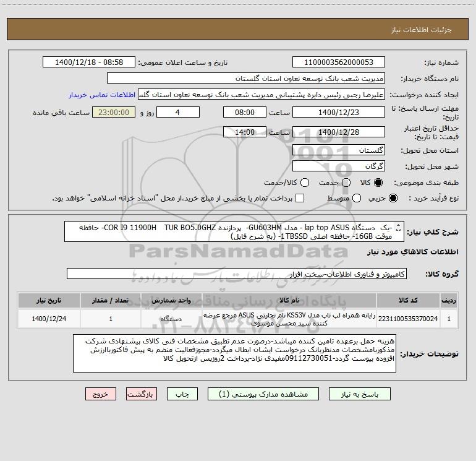Click the deadline time field 08:00
Image resolution: width=476 pixels, height=461 pixels.
click(x=245, y=112)
